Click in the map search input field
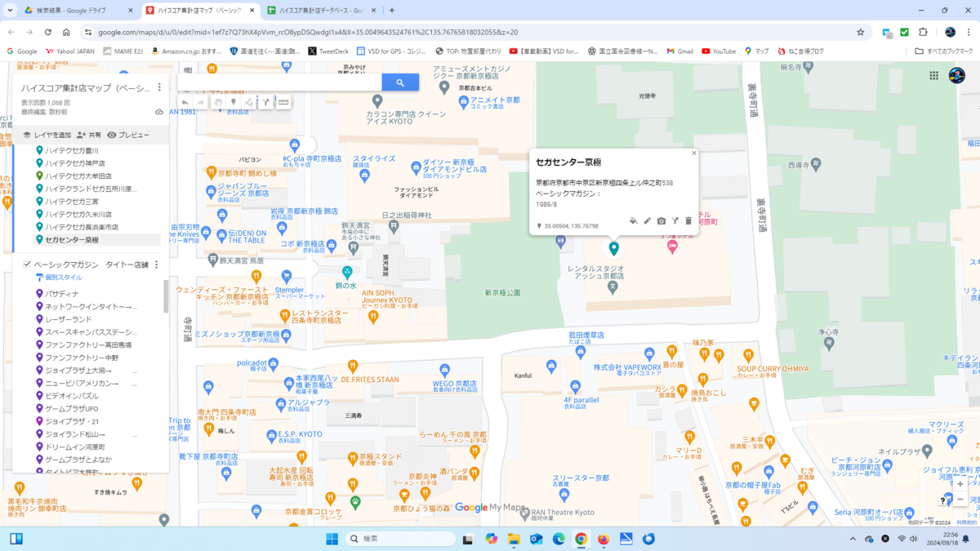Image resolution: width=980 pixels, height=551 pixels. 280,82
